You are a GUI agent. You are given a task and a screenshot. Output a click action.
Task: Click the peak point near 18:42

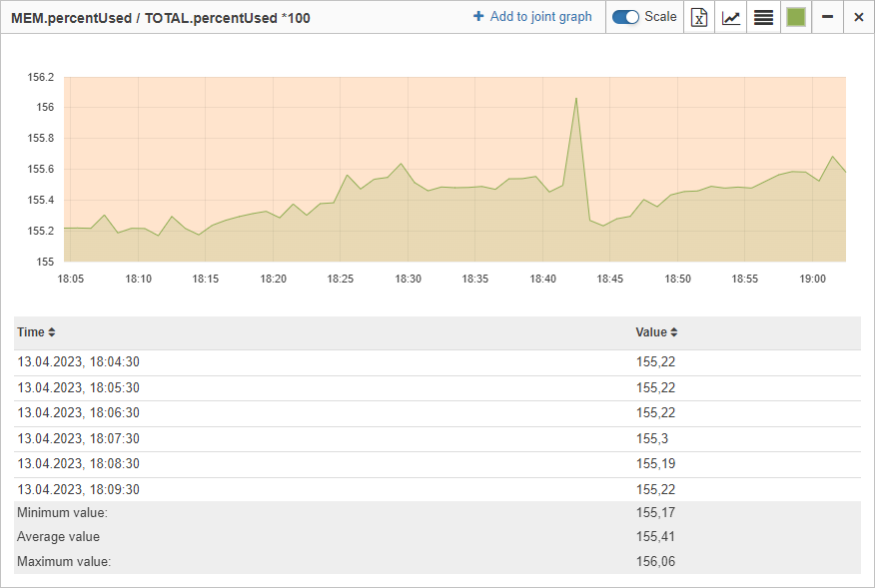pos(576,99)
